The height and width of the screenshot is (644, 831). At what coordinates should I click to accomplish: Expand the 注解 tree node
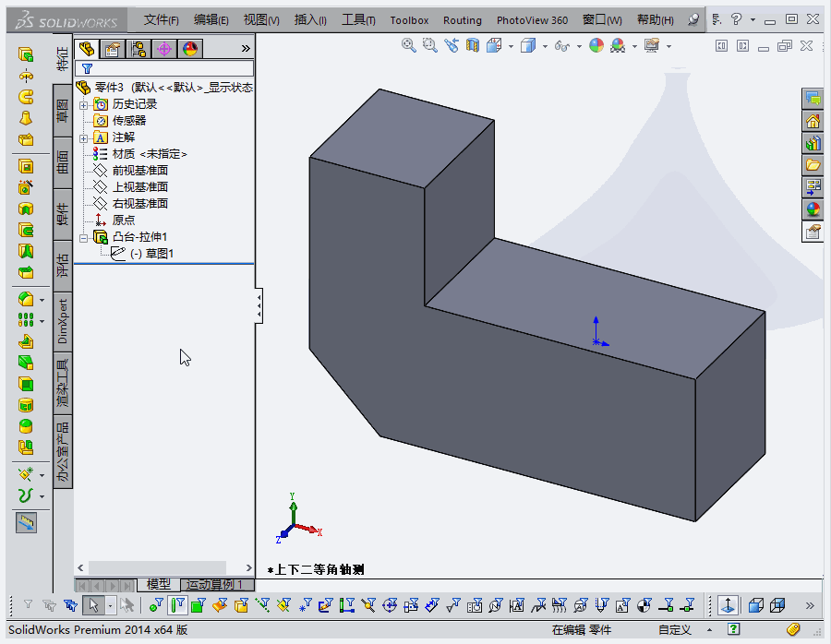[83, 138]
